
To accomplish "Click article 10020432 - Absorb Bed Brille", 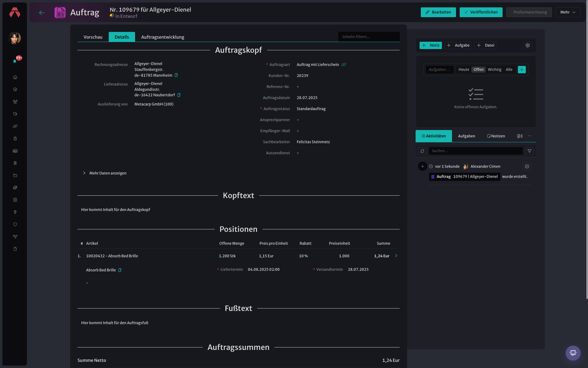I will tap(112, 256).
